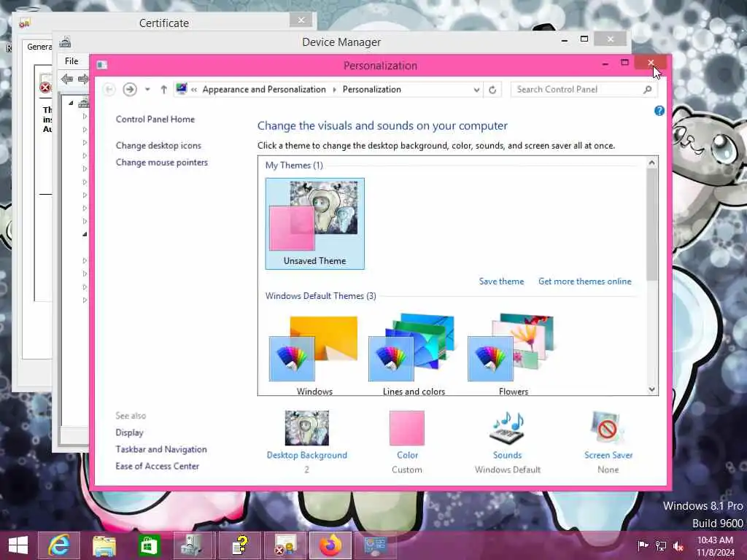Switch to Personalization taskbar button
This screenshot has width=747, height=560.
(376, 545)
